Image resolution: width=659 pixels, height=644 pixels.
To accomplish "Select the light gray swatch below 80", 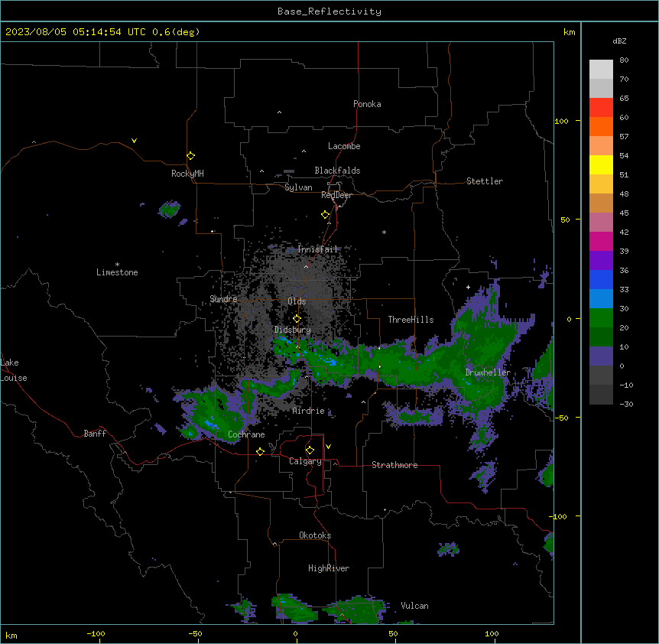I will (601, 70).
